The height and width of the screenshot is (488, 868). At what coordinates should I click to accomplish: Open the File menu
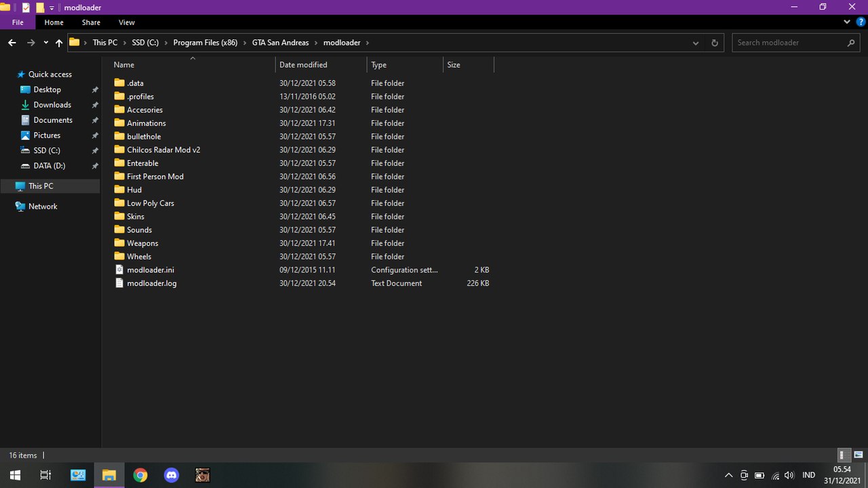18,22
